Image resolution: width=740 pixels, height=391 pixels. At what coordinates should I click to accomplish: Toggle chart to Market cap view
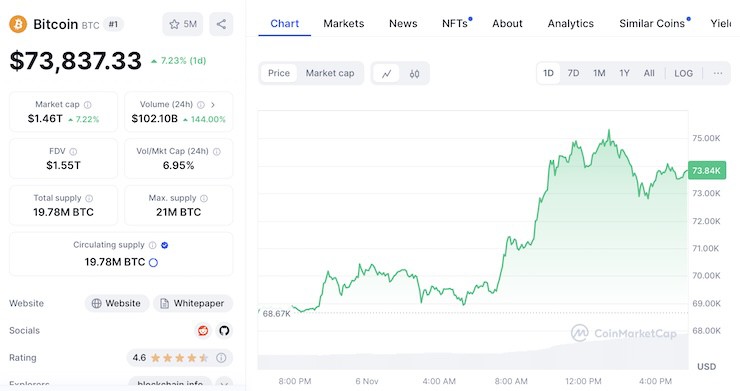(x=330, y=73)
